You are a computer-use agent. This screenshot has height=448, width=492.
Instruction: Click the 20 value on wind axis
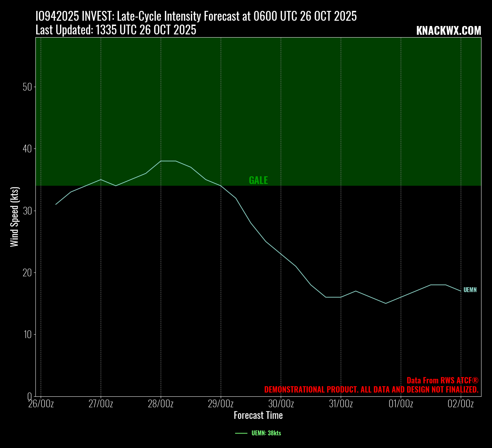coord(27,273)
